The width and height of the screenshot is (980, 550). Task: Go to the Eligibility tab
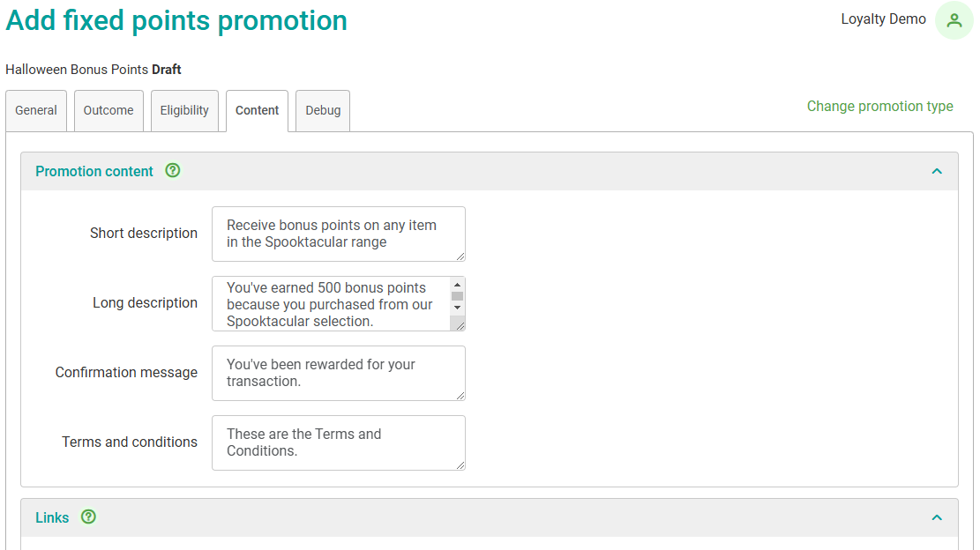(x=184, y=110)
